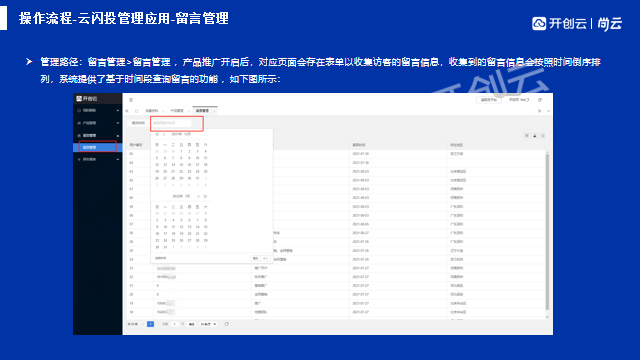Click next year double-arrow in calendar
Screen dimensions: 640x360
(x=205, y=196)
